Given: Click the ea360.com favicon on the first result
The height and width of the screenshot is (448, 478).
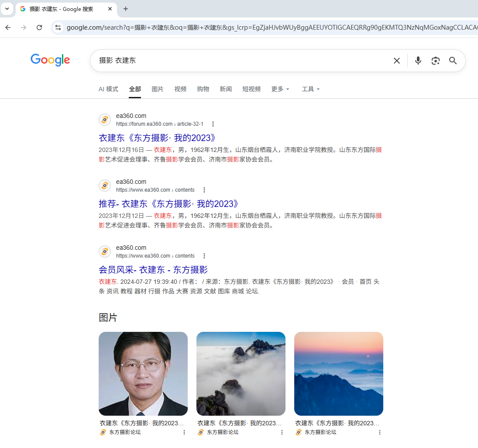Looking at the screenshot, I should pos(104,119).
